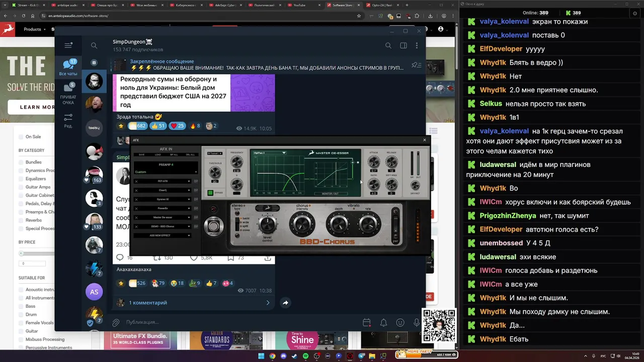This screenshot has width=644, height=362.
Task: Open the pinned messages list icon
Action: [416, 65]
